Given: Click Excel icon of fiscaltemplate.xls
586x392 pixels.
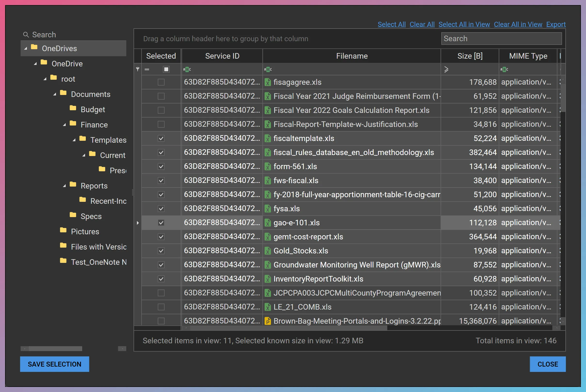Looking at the screenshot, I should [268, 138].
